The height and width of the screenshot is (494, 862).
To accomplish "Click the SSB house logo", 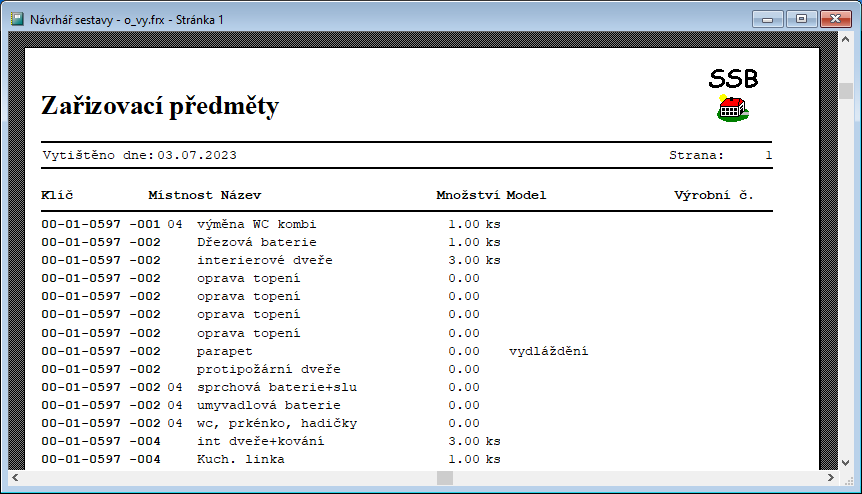I will (733, 107).
